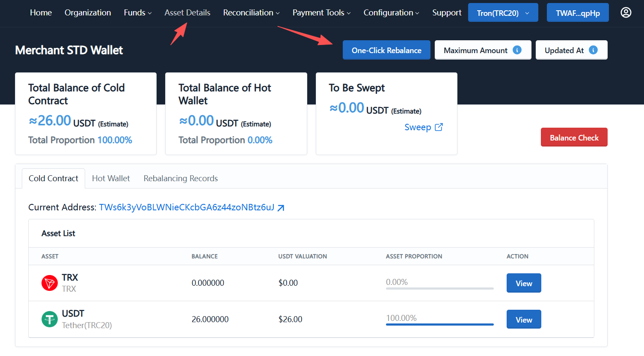Switch to the Hot Wallet tab
Viewport: 644px width, 356px height.
[x=111, y=179]
